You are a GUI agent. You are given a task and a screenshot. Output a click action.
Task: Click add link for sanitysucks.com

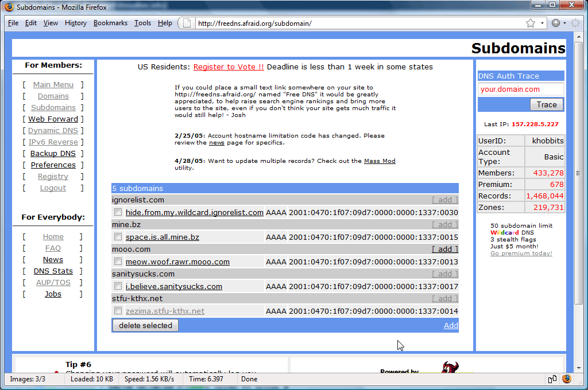coord(445,274)
